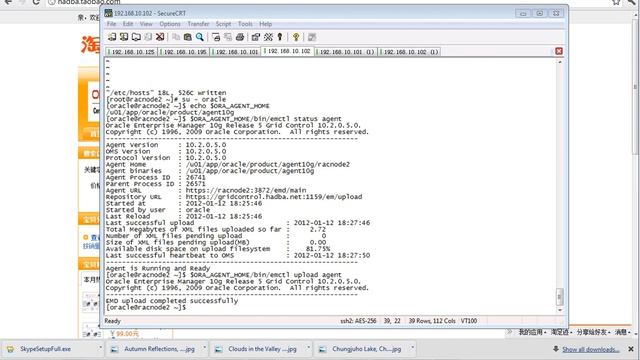Viewport: 640px width, 360px height.
Task: Click the yellow Help toolbar icon
Action: [x=296, y=37]
